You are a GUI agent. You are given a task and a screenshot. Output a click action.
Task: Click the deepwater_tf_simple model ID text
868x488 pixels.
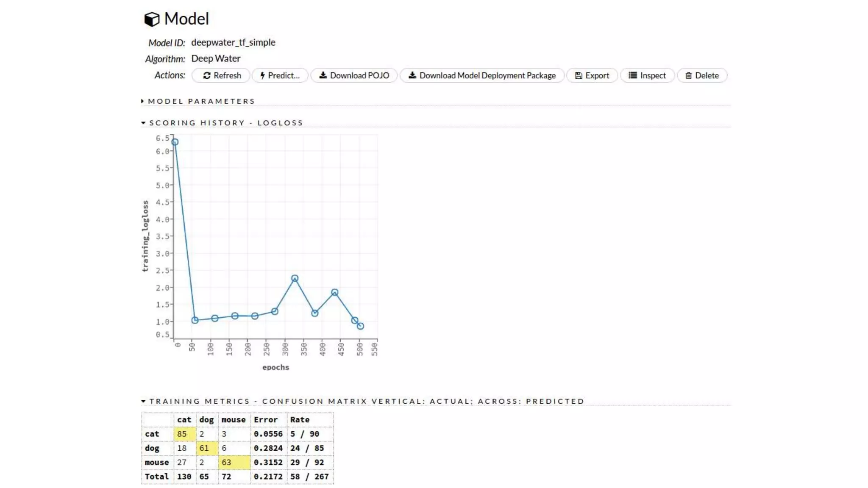click(233, 42)
